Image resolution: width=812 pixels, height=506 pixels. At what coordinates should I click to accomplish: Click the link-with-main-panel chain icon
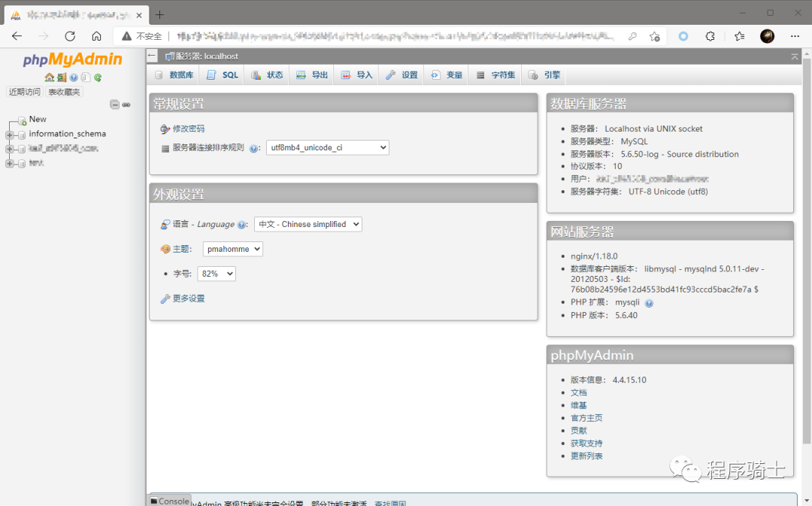[126, 105]
